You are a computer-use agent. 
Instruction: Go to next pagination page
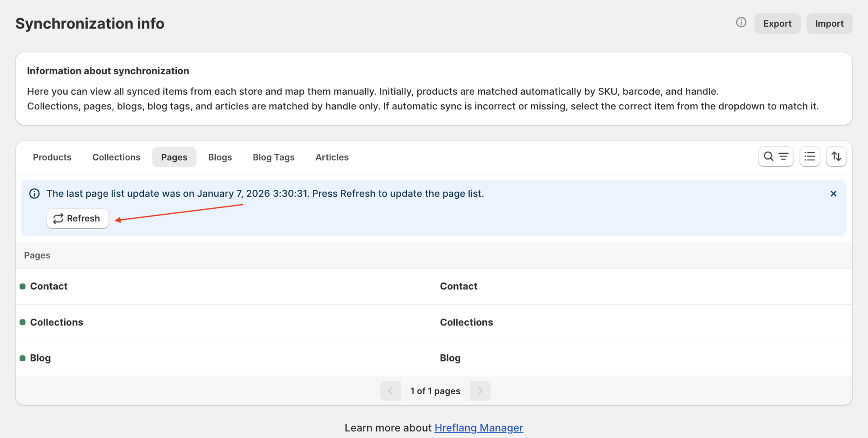click(x=480, y=391)
